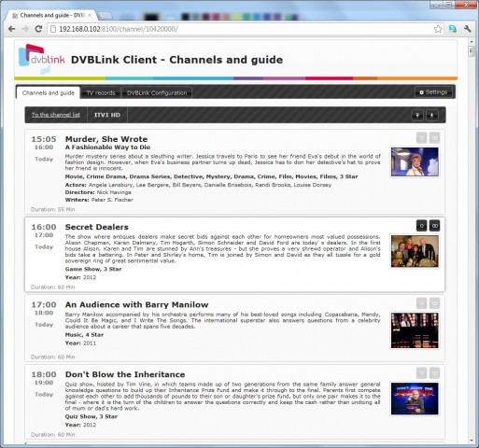479x448 pixels.
Task: Open Murder, She Wrote thumbnail
Action: click(x=415, y=162)
